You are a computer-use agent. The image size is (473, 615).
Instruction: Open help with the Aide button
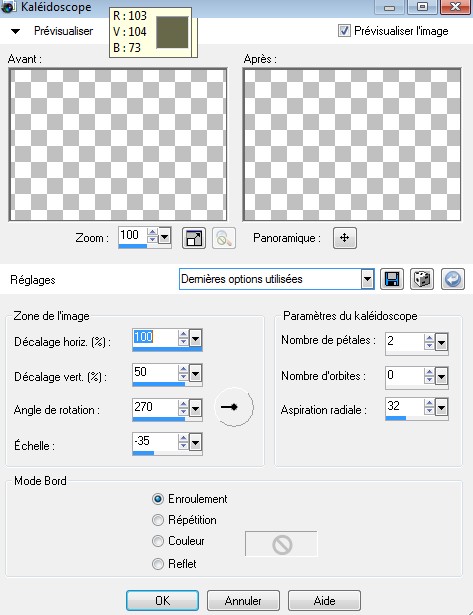[324, 600]
